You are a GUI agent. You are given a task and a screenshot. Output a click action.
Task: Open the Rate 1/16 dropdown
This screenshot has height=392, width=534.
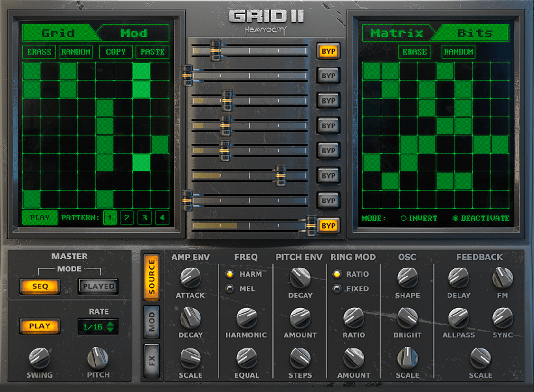98,326
